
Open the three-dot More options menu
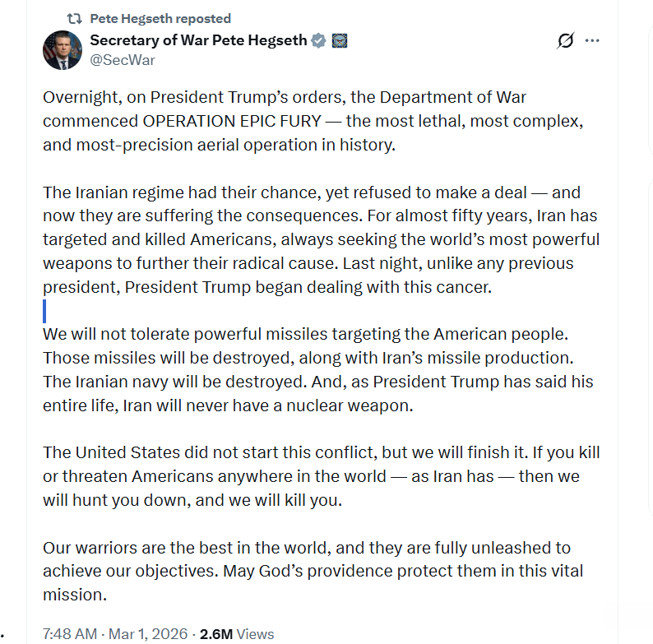pos(592,40)
